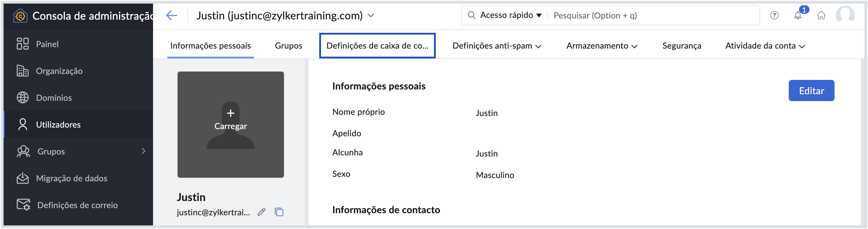Open Migração de dados in sidebar
Viewport: 868px width, 229px height.
pyautogui.click(x=71, y=178)
